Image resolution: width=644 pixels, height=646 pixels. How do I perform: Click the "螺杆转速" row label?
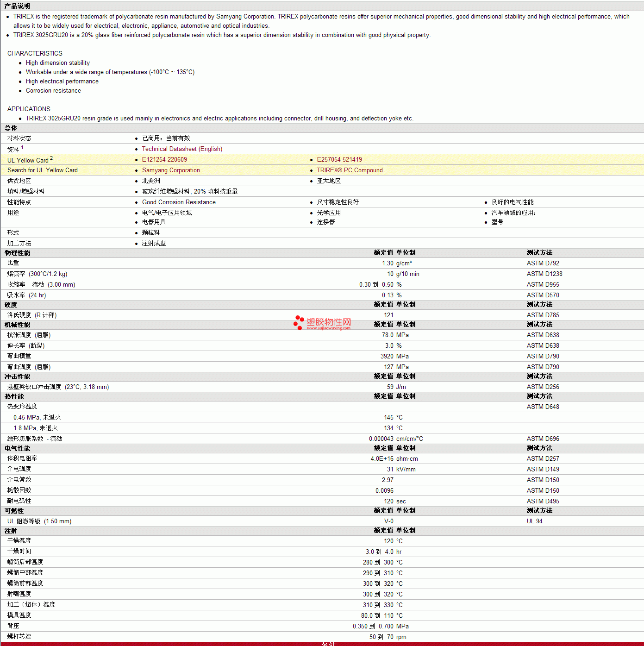(19, 637)
